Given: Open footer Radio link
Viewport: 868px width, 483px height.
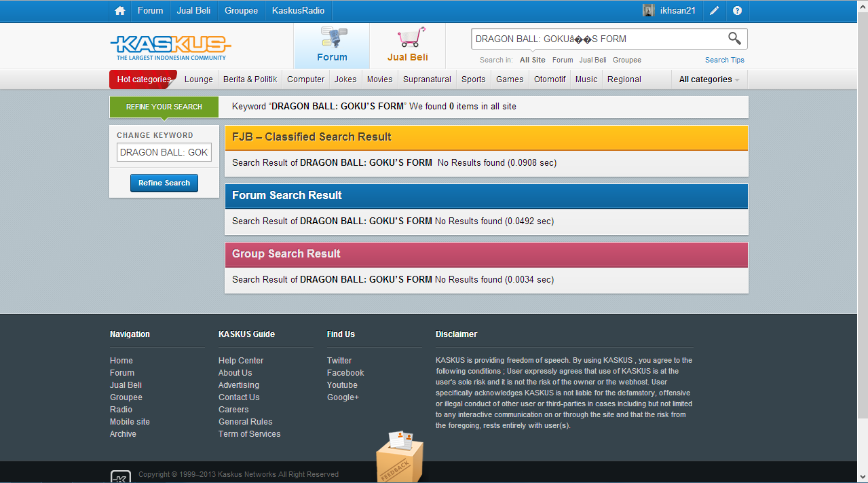Looking at the screenshot, I should tap(121, 410).
